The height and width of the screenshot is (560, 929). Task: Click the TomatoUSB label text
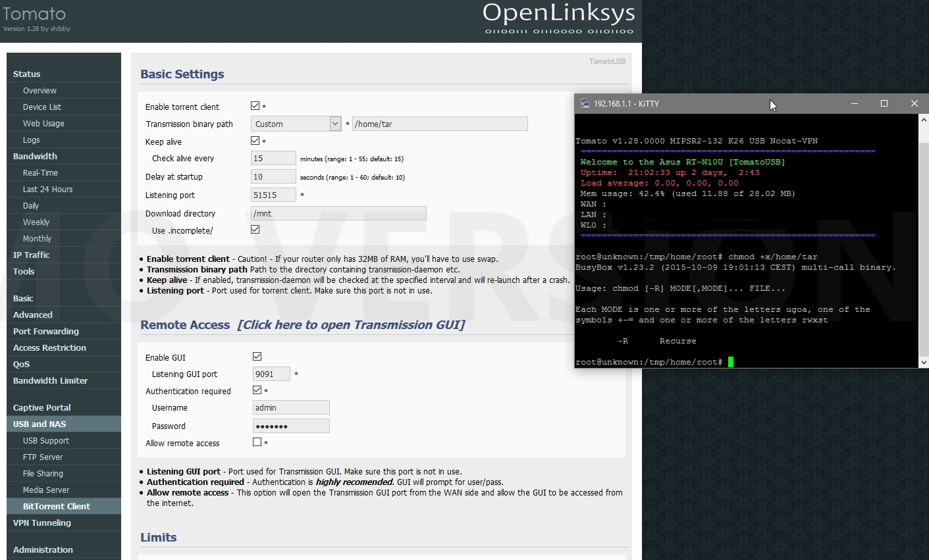(x=607, y=61)
